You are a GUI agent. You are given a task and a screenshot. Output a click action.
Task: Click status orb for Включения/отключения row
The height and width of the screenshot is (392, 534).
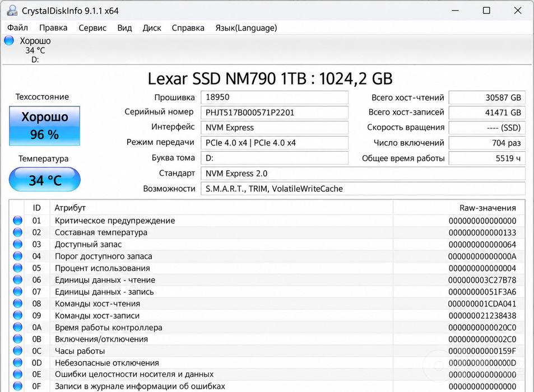click(18, 339)
